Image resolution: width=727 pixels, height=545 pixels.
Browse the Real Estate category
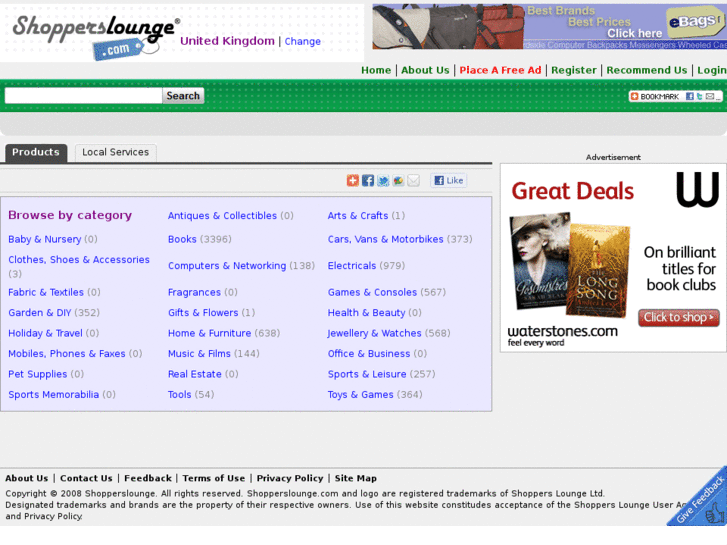[195, 374]
